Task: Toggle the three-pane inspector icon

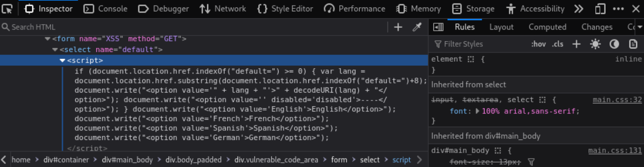Action: coord(438,27)
